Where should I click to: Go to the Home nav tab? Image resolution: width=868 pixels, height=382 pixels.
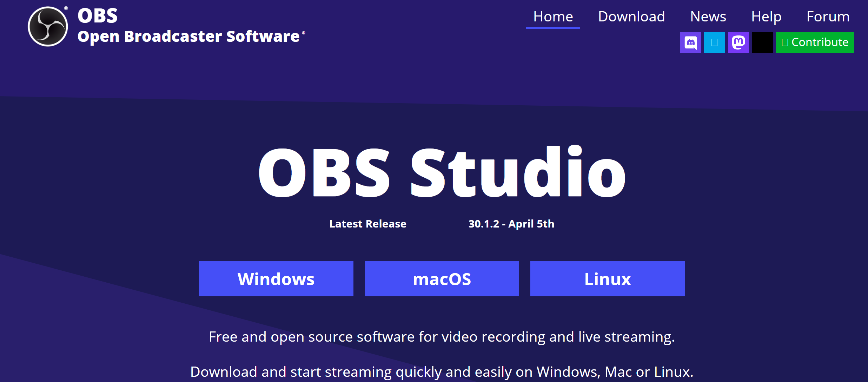[553, 17]
